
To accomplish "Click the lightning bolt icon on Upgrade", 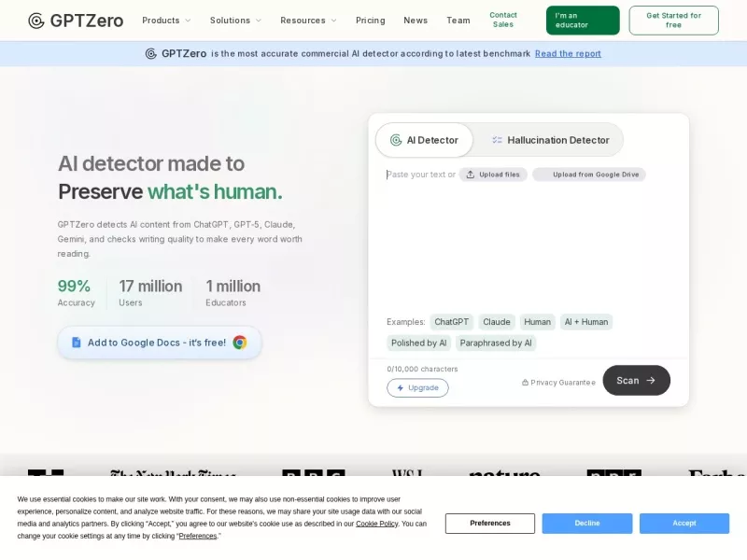I will [x=401, y=388].
